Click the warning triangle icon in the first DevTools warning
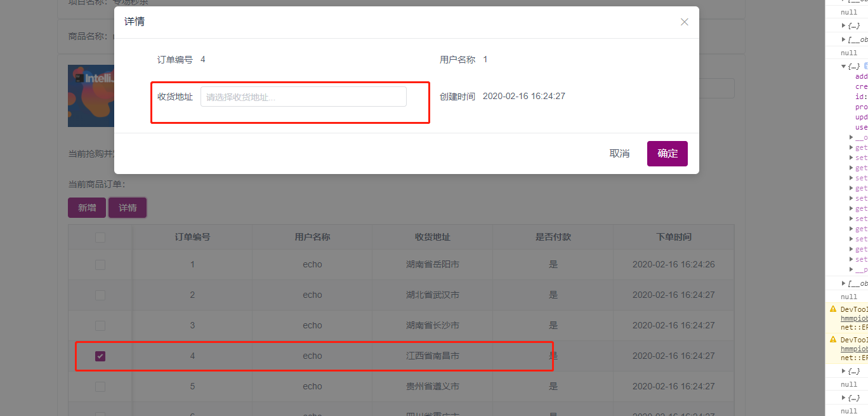The image size is (868, 416). pyautogui.click(x=834, y=309)
